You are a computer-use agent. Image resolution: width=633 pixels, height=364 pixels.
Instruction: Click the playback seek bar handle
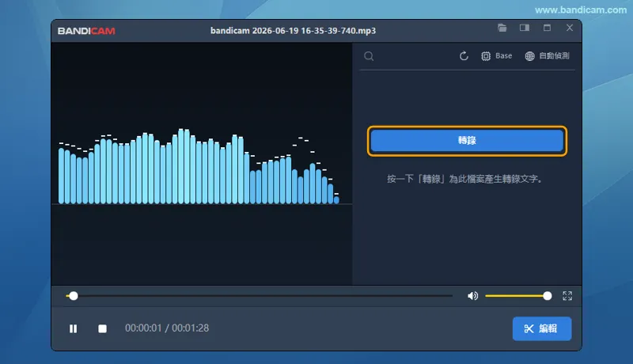click(74, 296)
